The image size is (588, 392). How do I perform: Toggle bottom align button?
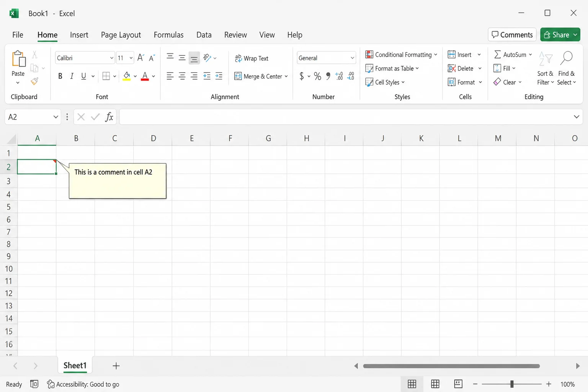click(x=194, y=58)
